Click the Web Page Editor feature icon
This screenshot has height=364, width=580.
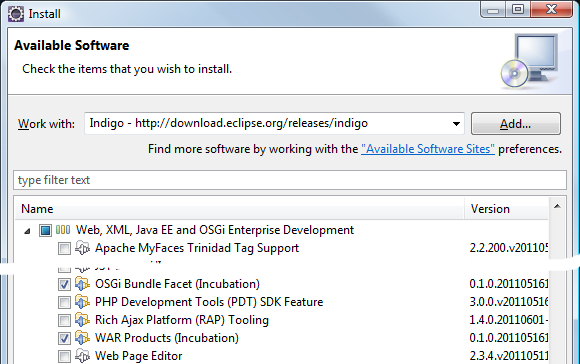pos(82,356)
